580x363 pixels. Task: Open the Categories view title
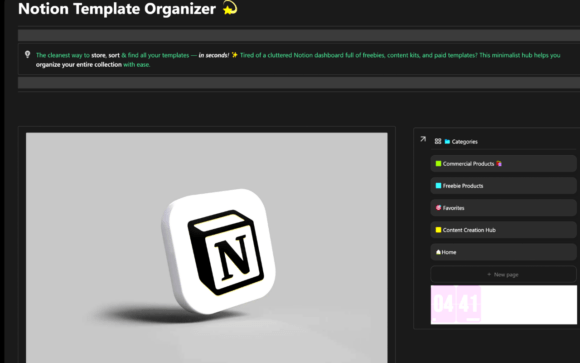point(465,141)
